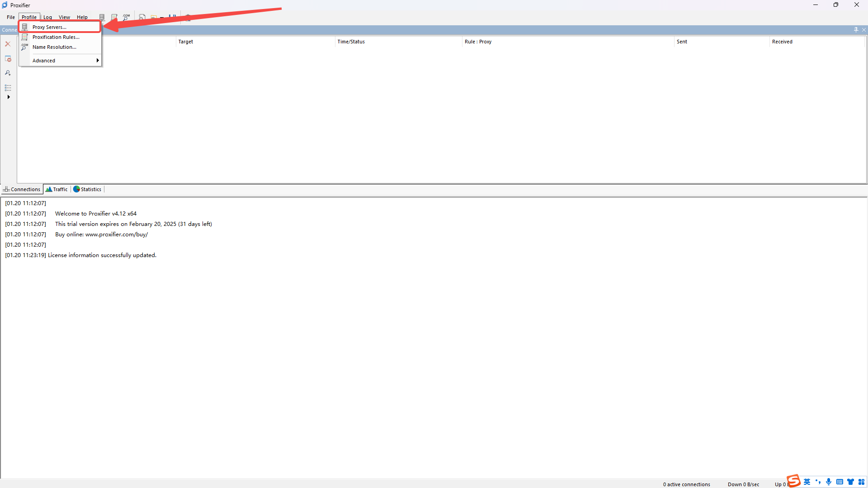The height and width of the screenshot is (488, 868).
Task: Open the Statistics tab
Action: point(87,189)
